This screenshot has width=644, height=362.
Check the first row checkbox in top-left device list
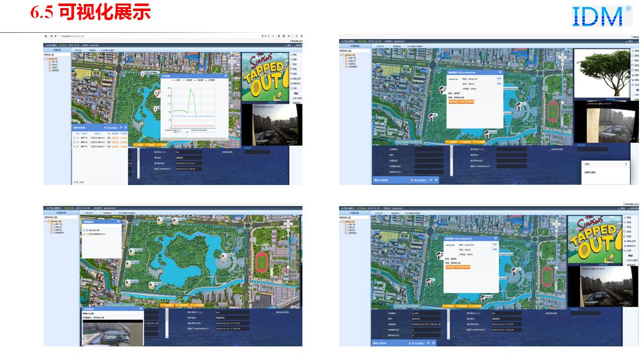(x=75, y=137)
